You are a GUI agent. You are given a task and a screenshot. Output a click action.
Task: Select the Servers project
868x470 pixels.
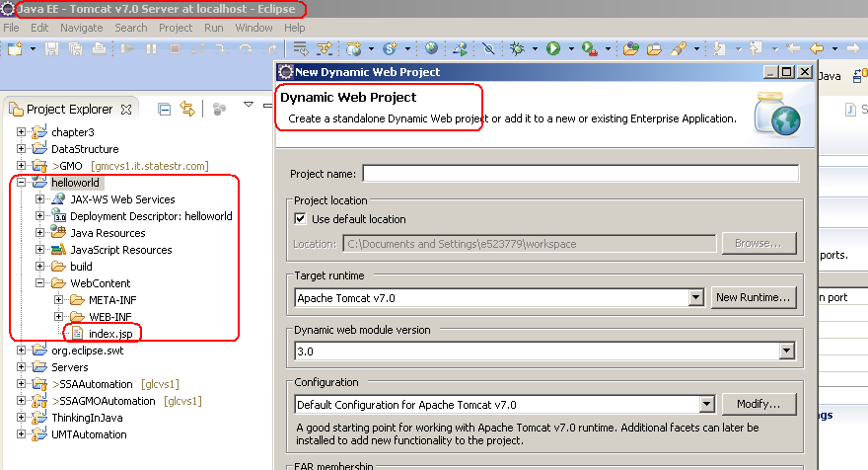70,367
